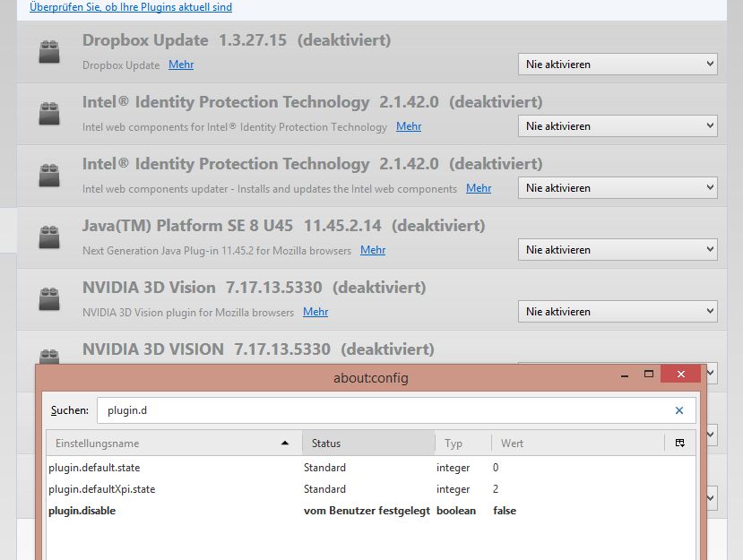Click the plugin icon beside Intel web components for Identity Protection
This screenshot has width=743, height=560.
pyautogui.click(x=49, y=113)
